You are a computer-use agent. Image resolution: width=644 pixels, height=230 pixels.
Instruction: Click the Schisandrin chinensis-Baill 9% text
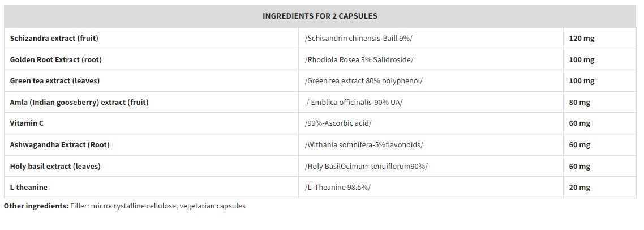(x=362, y=39)
